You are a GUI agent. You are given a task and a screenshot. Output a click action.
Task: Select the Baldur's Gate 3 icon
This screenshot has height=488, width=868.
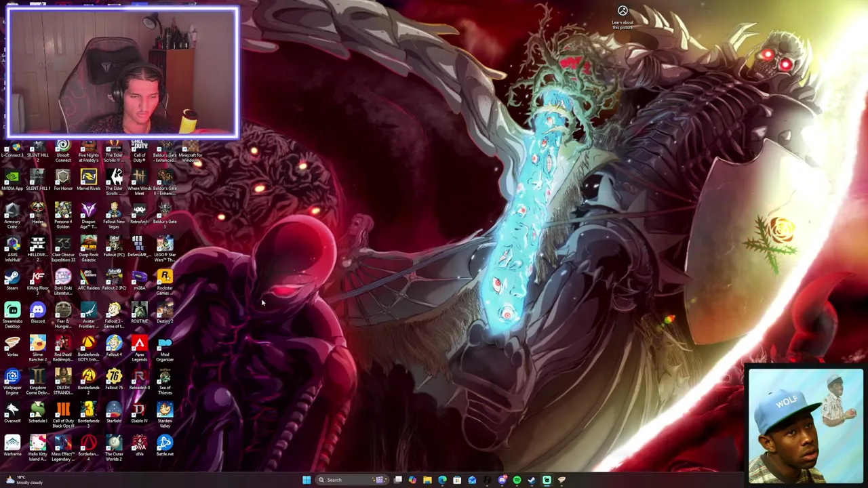point(165,214)
